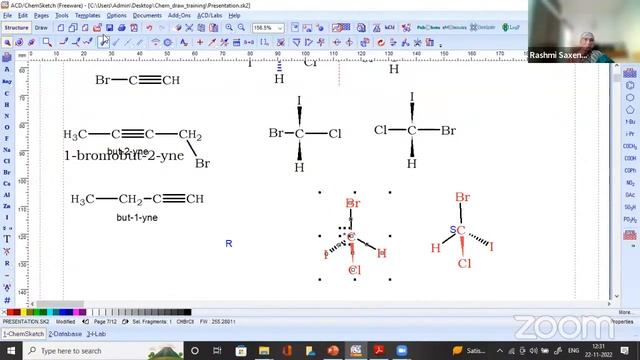Pick the yellow color swatch

[24, 312]
